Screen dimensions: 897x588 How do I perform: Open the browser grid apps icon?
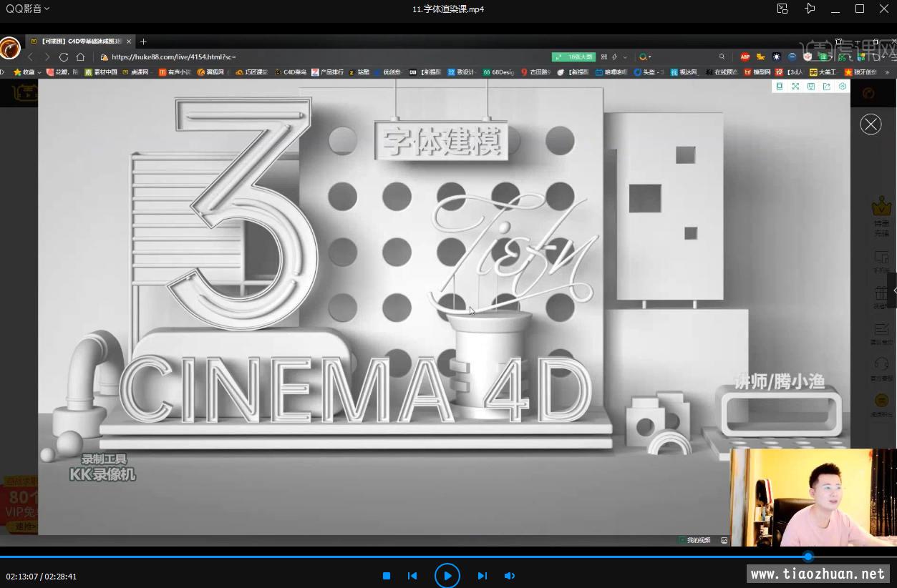click(x=604, y=57)
